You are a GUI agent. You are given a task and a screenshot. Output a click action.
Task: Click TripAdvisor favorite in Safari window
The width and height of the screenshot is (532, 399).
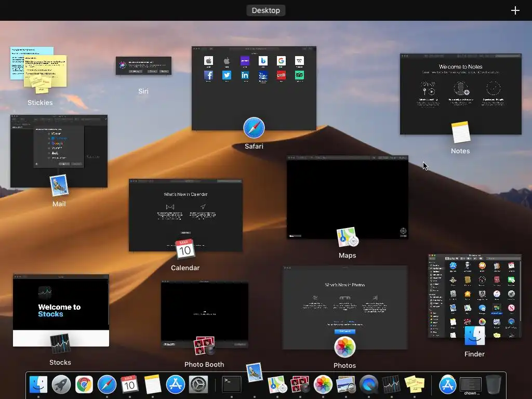(299, 75)
